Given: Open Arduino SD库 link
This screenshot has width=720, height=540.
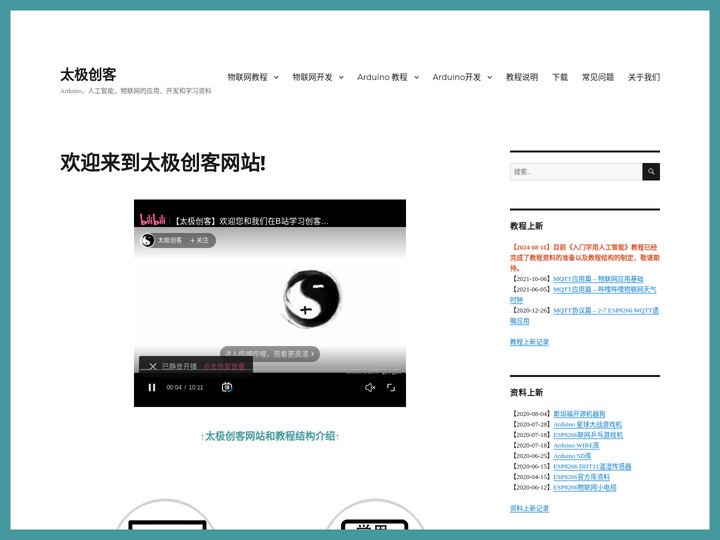Looking at the screenshot, I should tap(572, 456).
